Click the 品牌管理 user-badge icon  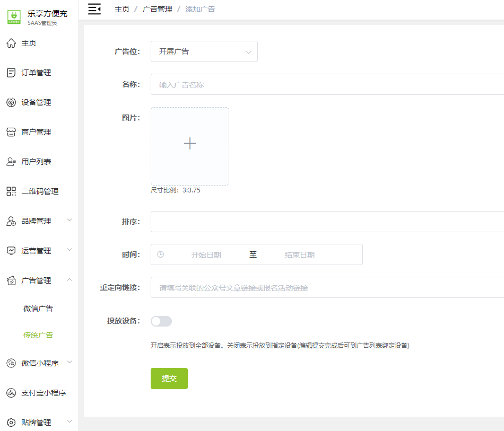pos(11,221)
